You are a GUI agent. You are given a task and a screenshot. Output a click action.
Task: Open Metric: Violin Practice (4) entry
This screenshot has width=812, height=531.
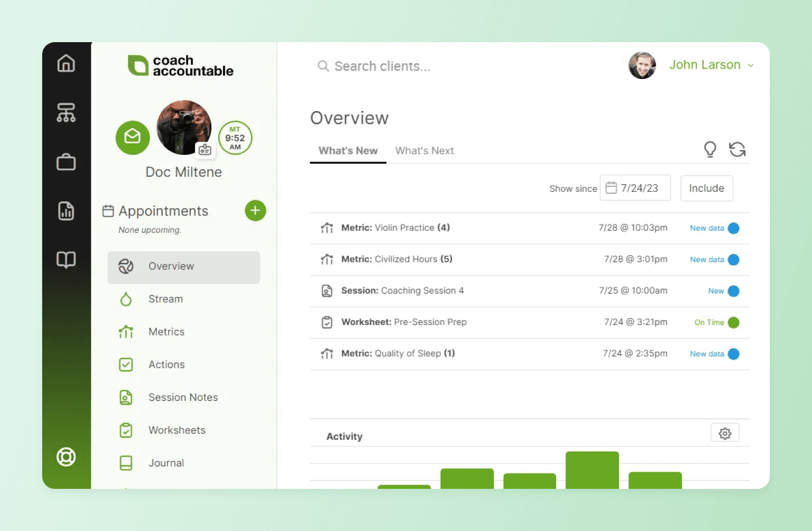pos(529,228)
